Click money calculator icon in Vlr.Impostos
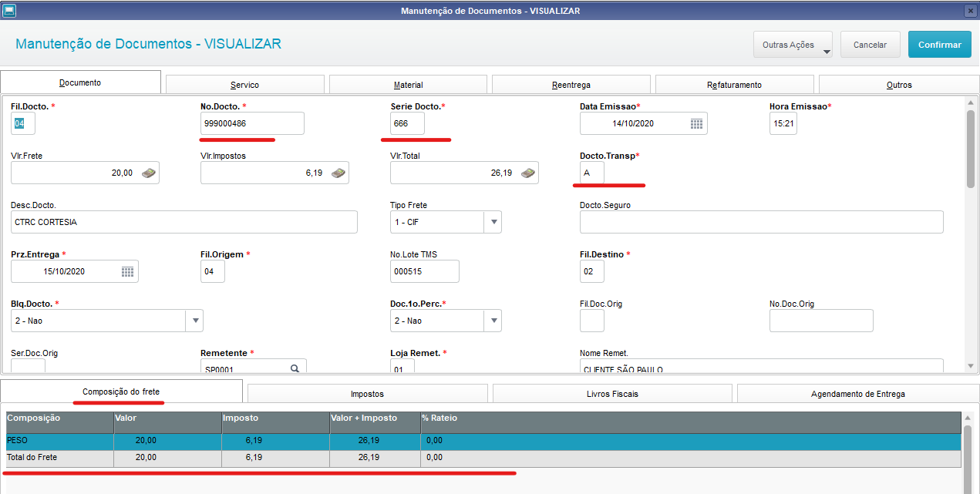Screen dimensions: 980x494 coord(338,173)
